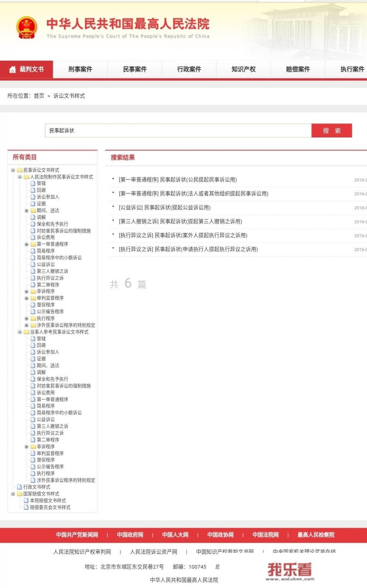Open the 知识产权 tab
Screen dimensions: 367x588
click(x=244, y=69)
